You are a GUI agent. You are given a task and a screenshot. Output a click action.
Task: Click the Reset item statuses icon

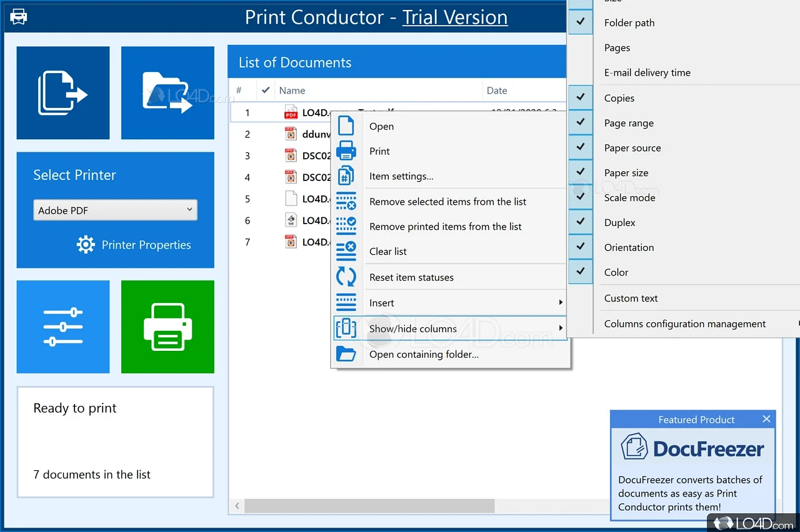[346, 277]
